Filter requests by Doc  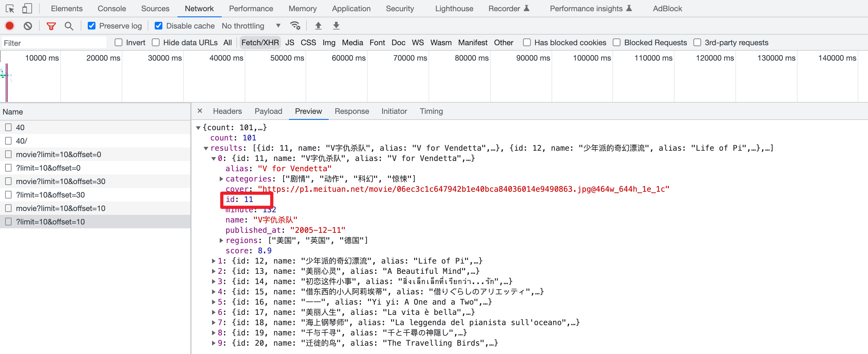click(398, 43)
